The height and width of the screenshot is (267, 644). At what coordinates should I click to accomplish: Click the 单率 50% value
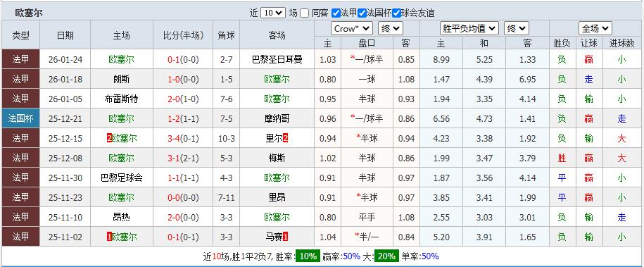pos(430,256)
